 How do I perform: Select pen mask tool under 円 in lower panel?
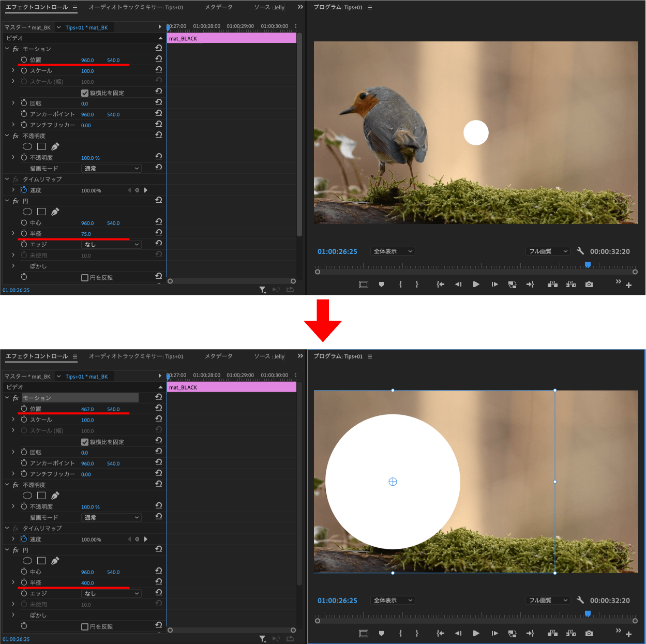[55, 561]
